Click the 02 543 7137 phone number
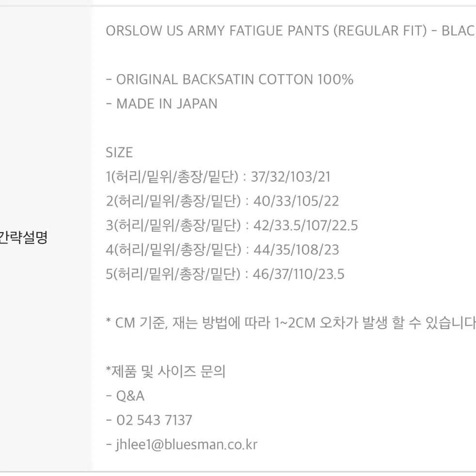The image size is (476, 476). 154,420
